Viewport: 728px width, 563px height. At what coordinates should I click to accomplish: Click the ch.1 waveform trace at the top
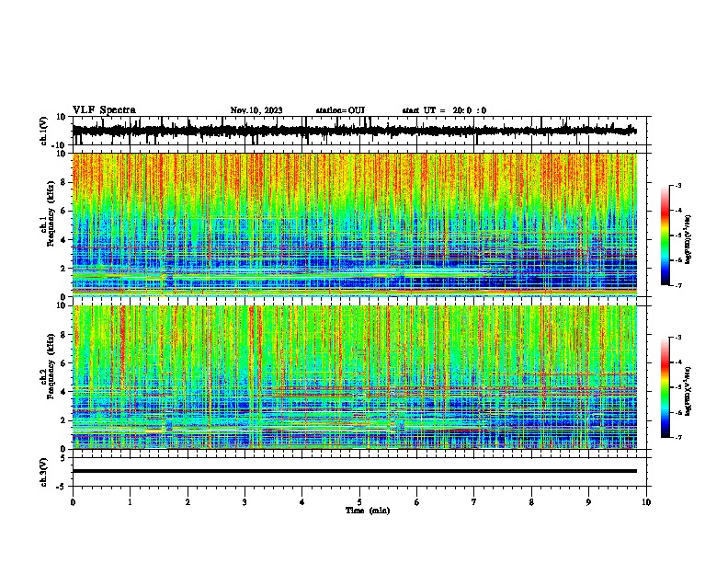click(x=355, y=131)
